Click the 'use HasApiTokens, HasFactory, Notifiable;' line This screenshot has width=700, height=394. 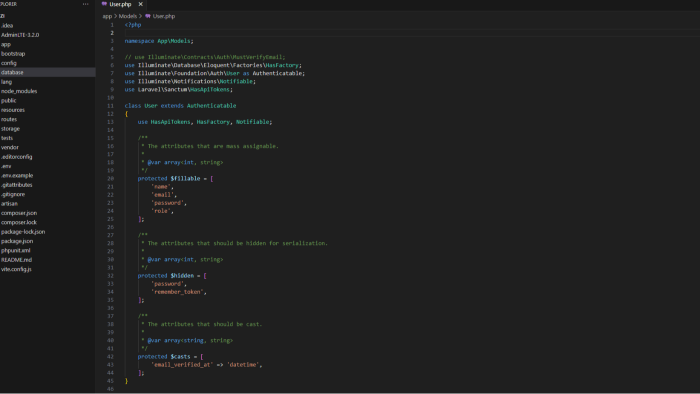[205, 122]
